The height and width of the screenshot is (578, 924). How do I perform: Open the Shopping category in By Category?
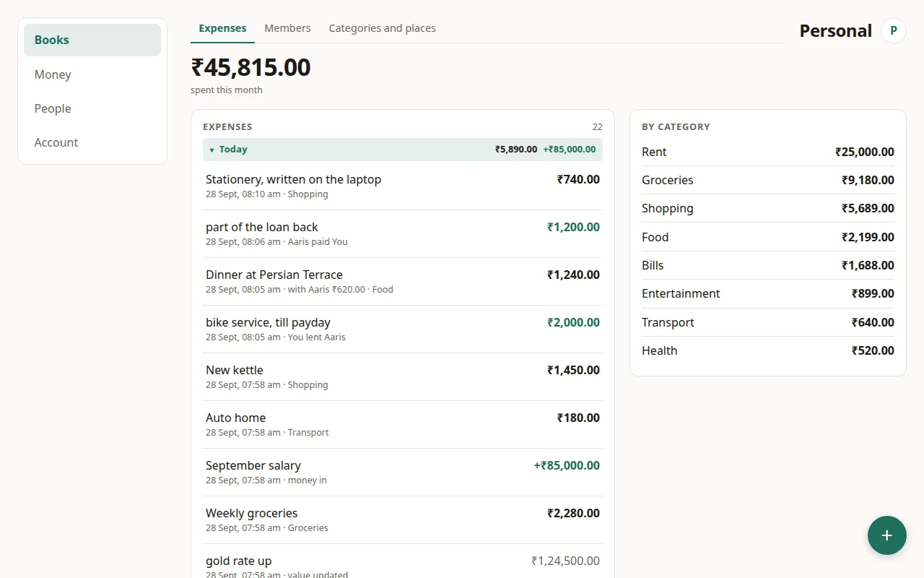point(768,208)
